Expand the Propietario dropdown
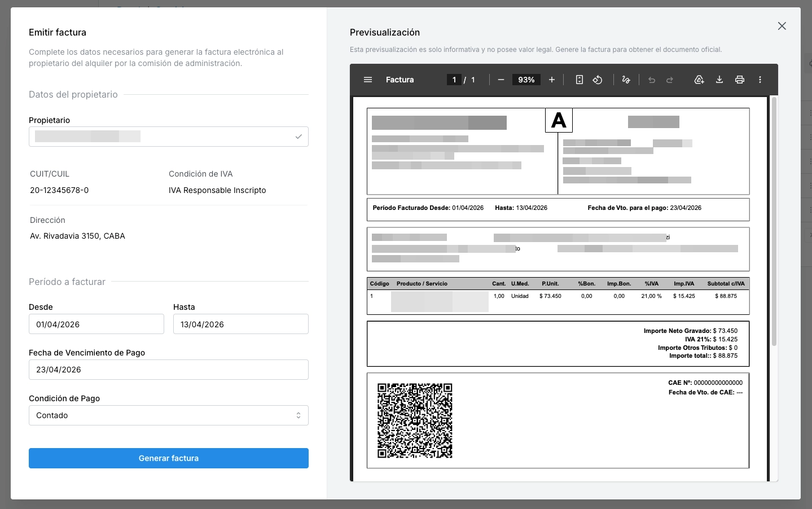The width and height of the screenshot is (812, 509). tap(169, 137)
